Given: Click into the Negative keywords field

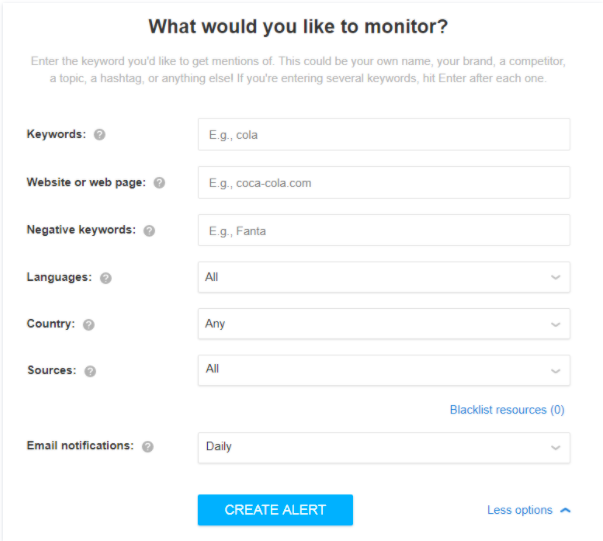Looking at the screenshot, I should pos(383,230).
